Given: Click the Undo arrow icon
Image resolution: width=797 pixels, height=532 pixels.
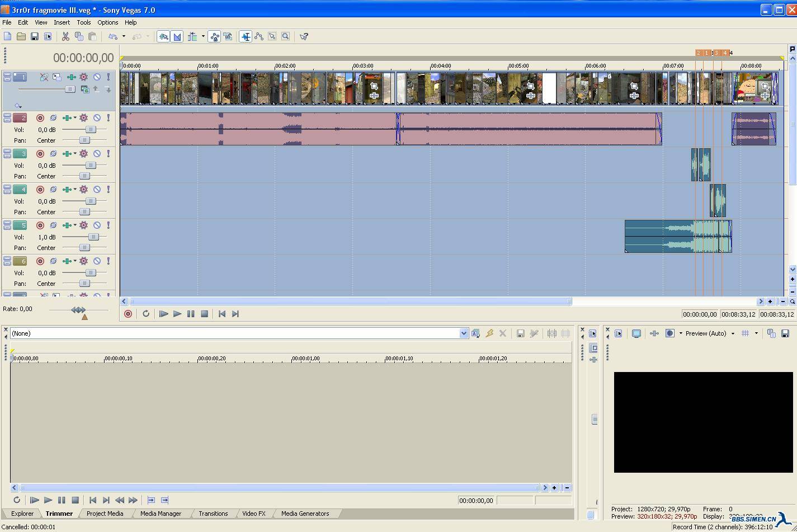Looking at the screenshot, I should tap(112, 36).
